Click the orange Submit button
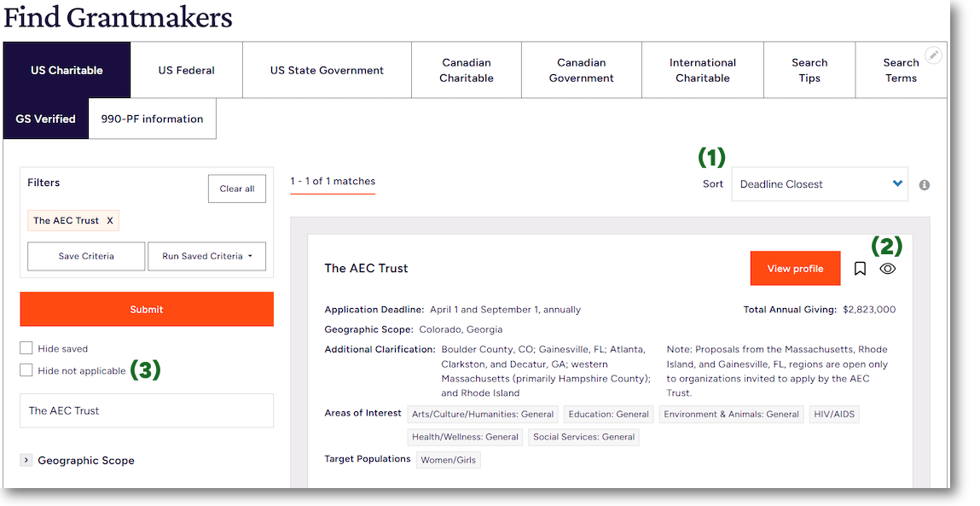This screenshot has height=506, width=980. [147, 309]
